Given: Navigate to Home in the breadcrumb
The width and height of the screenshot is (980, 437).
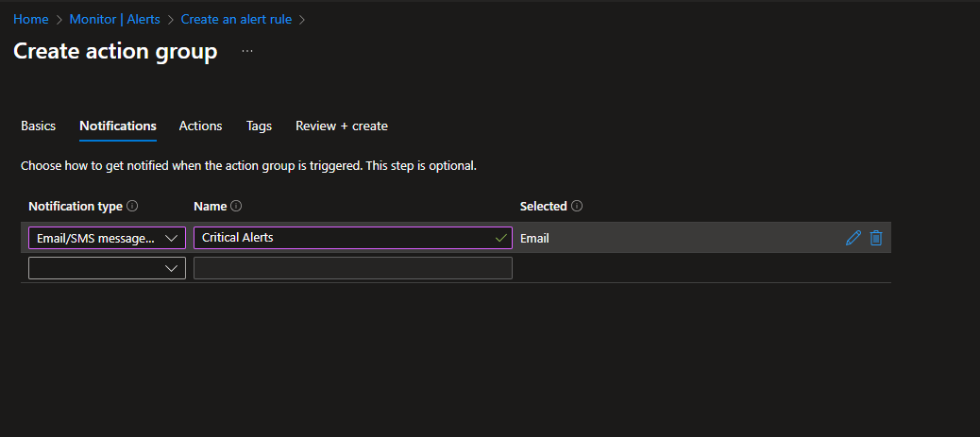Looking at the screenshot, I should pos(31,19).
